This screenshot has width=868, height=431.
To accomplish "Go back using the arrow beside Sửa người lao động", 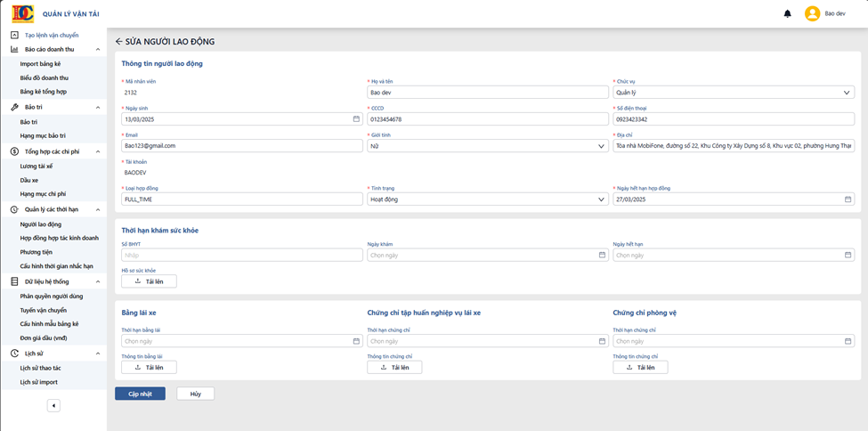I will tap(118, 42).
